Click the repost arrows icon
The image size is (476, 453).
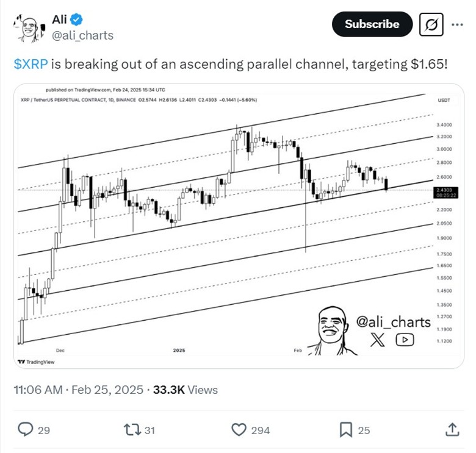tap(131, 430)
